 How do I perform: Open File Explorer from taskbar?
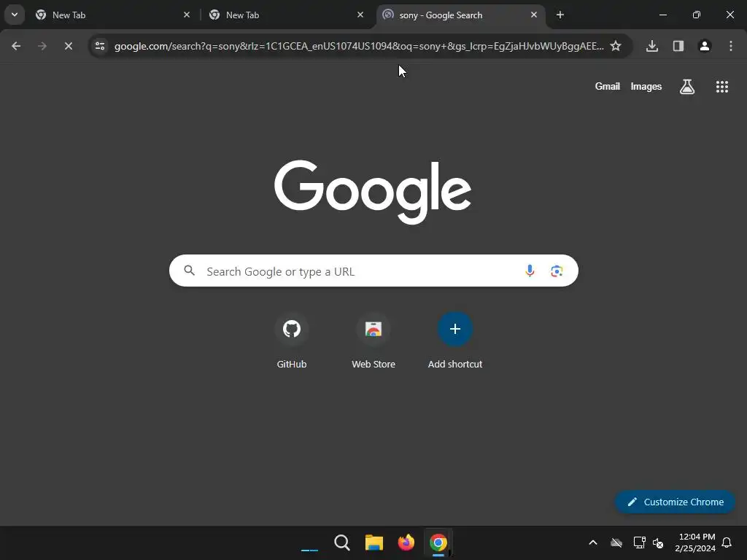tap(374, 542)
